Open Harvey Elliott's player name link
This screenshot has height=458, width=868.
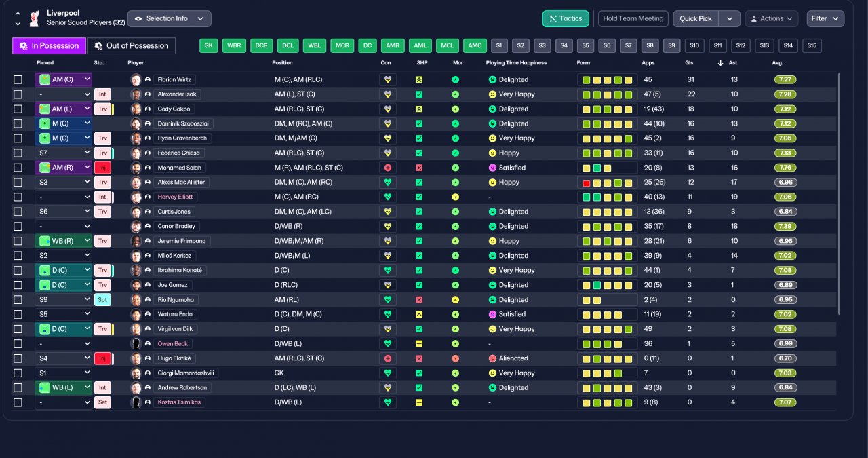tap(176, 197)
